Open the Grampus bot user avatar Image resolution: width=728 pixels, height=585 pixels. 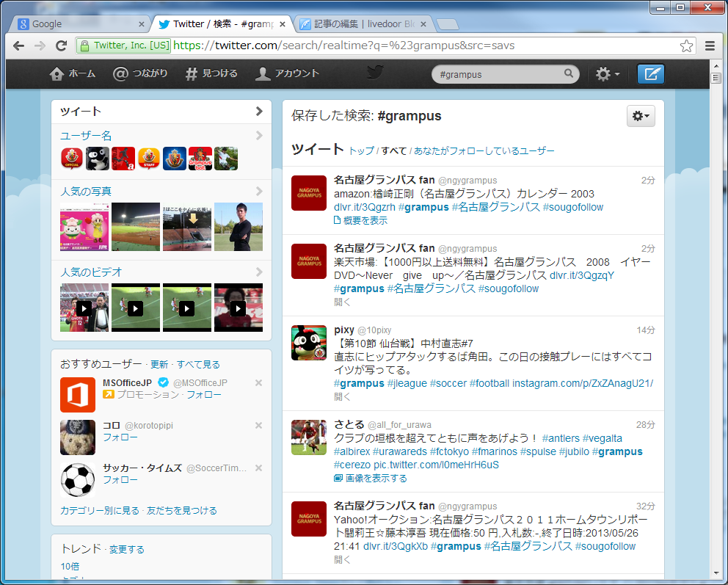[x=200, y=159]
